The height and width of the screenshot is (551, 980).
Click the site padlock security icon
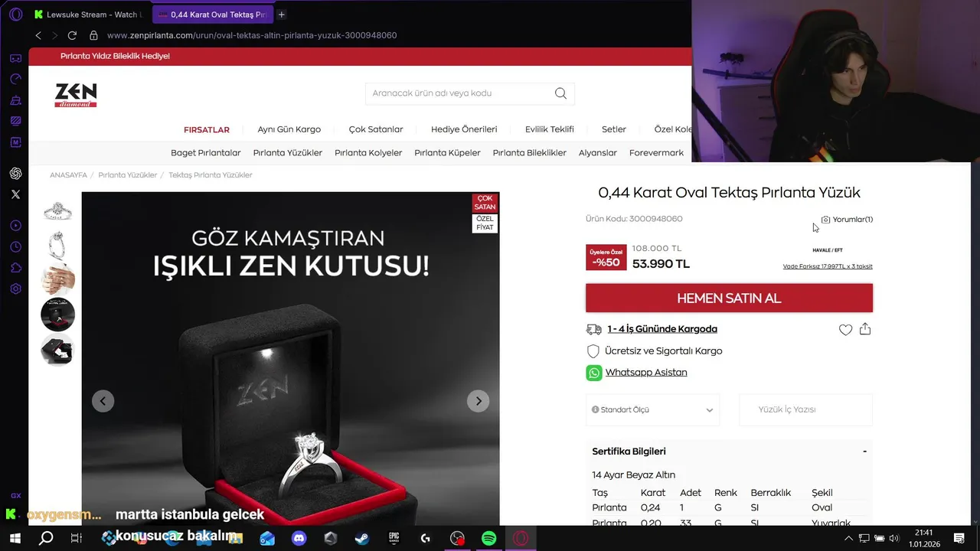[x=93, y=35]
